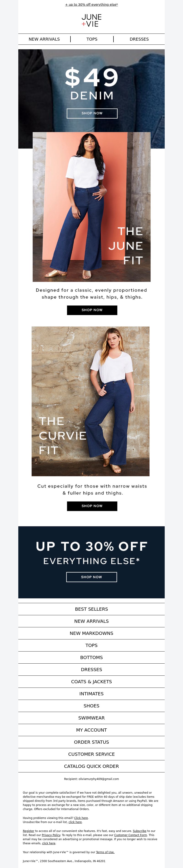Click Shop Now under the Curvie Fit description
Screen dimensions: 183x868
(92, 506)
